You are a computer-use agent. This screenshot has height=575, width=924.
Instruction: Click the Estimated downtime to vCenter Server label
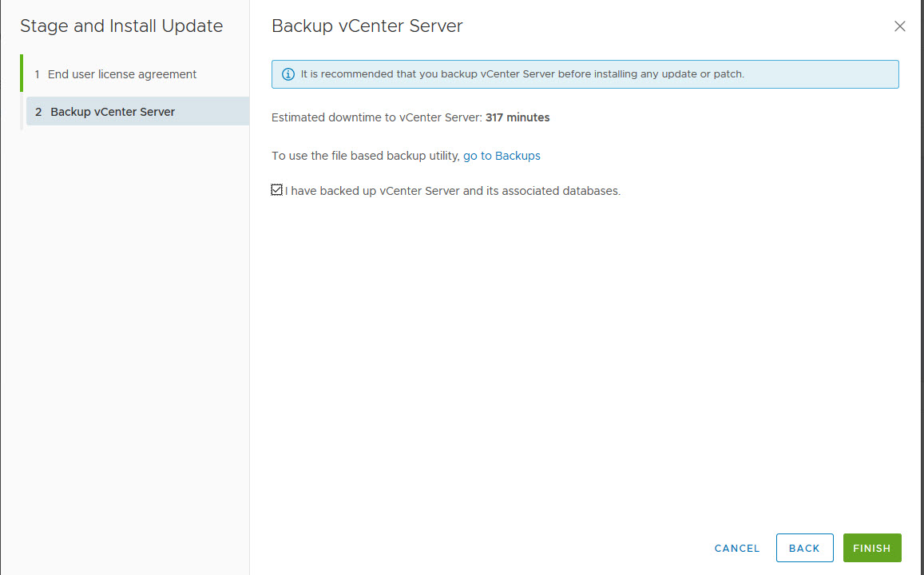click(x=376, y=117)
